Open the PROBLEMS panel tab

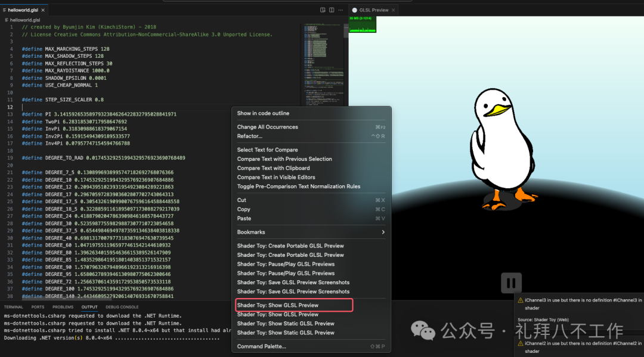click(x=63, y=307)
